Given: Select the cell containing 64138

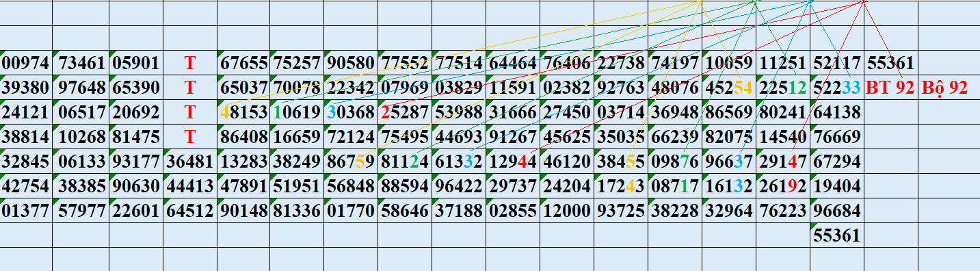Looking at the screenshot, I should 837,112.
